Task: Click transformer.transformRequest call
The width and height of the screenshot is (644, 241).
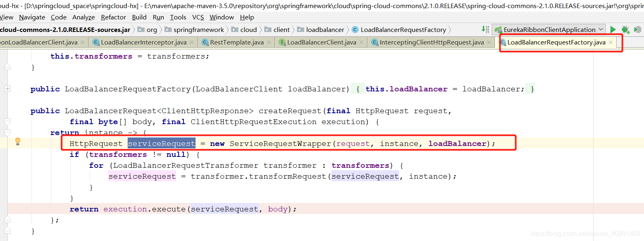Action: coord(258,176)
